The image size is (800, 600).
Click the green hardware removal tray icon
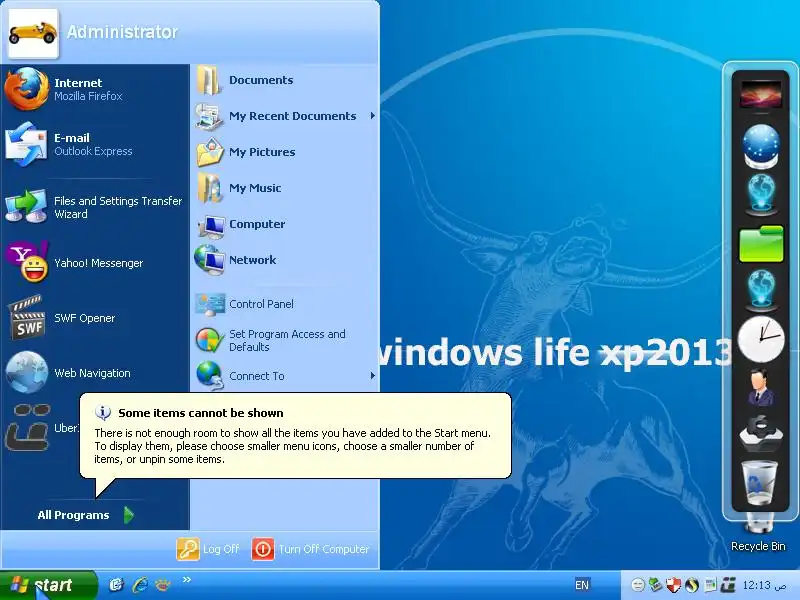pyautogui.click(x=656, y=585)
